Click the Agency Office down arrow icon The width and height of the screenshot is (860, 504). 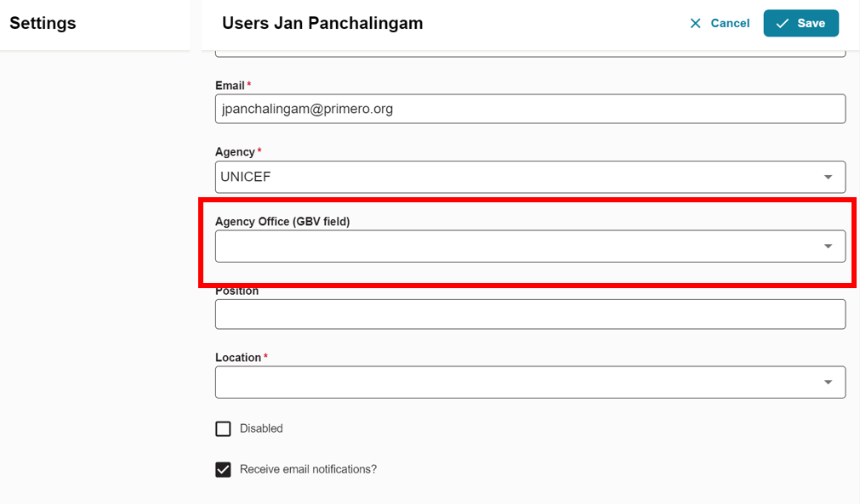(829, 246)
